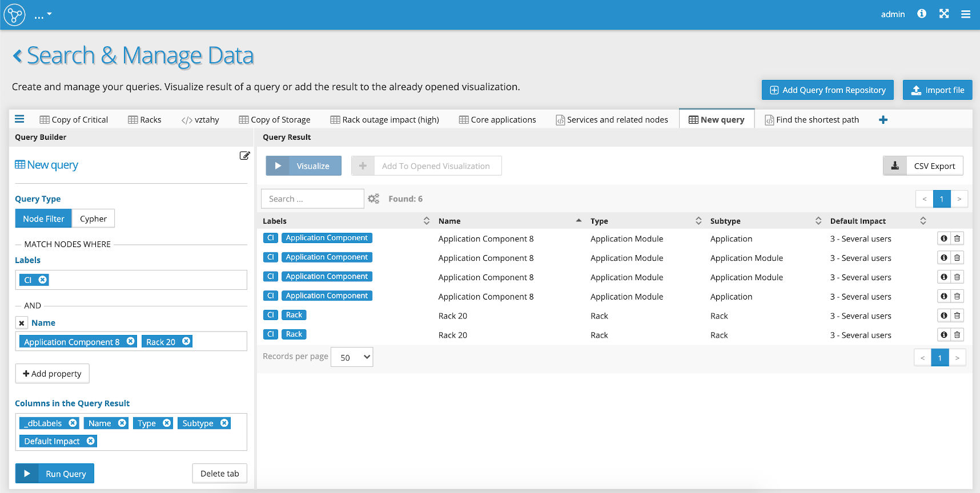Viewport: 980px width, 493px height.
Task: Remove the _dbLabels column tag
Action: pyautogui.click(x=73, y=423)
